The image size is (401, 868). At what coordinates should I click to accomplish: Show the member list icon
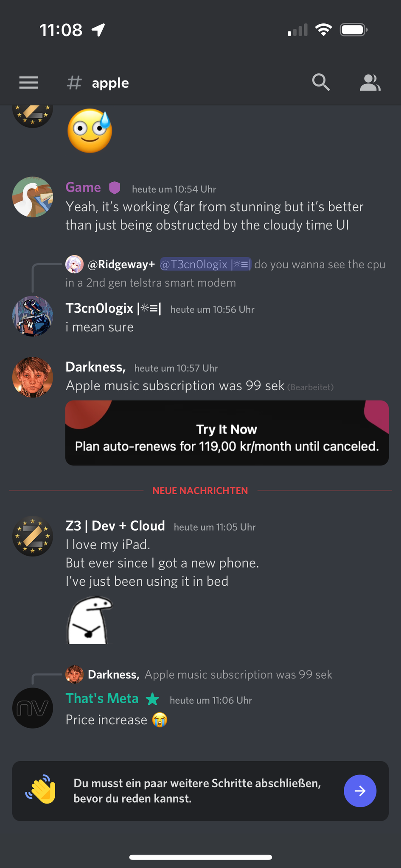(370, 83)
